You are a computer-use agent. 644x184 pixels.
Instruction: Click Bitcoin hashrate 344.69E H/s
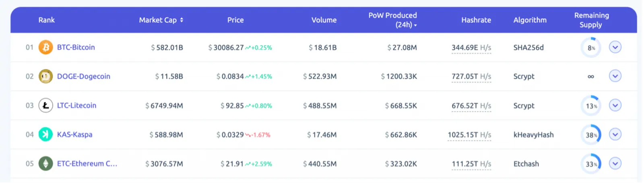tap(471, 48)
